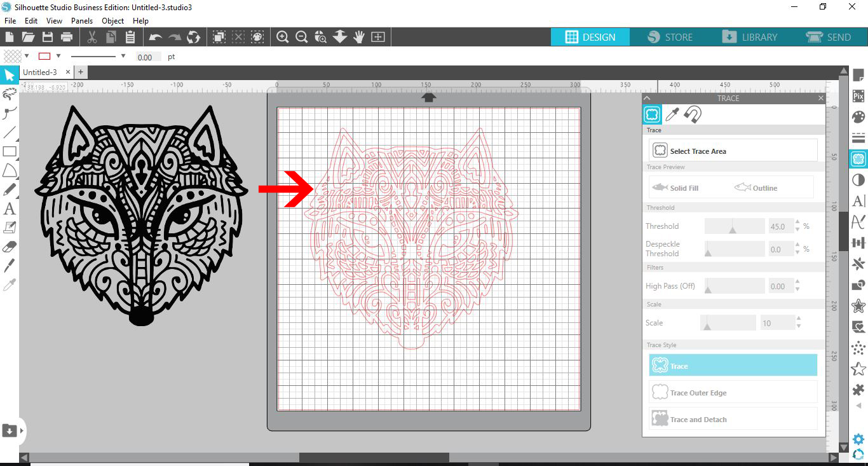Screen dimensions: 868x466
Task: Select the Untitled-3 document tab
Action: tap(39, 72)
